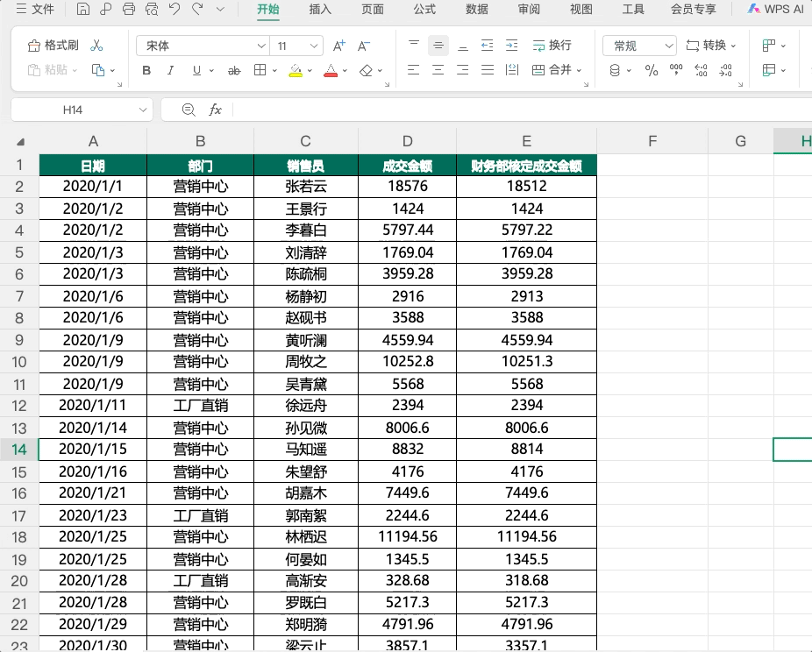Image resolution: width=812 pixels, height=652 pixels.
Task: Redo the last action
Action: 197,9
